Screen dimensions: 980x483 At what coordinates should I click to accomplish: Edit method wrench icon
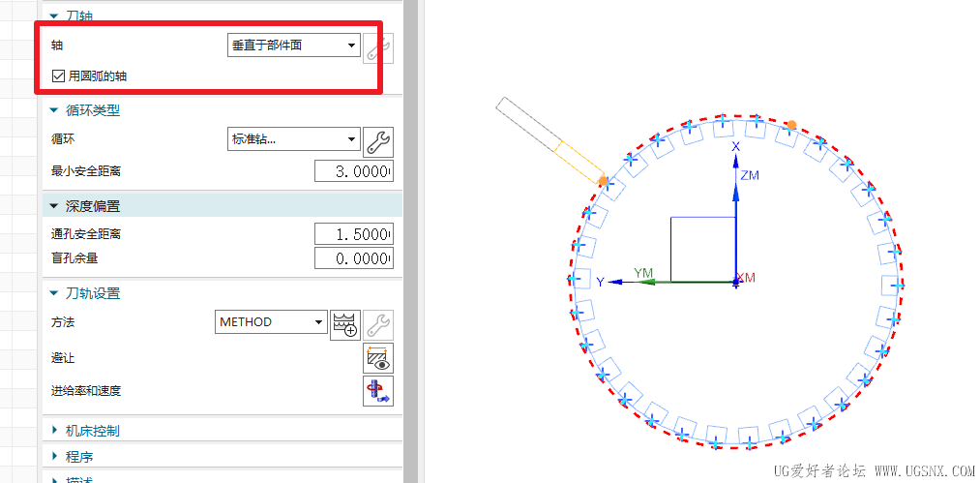tap(379, 325)
